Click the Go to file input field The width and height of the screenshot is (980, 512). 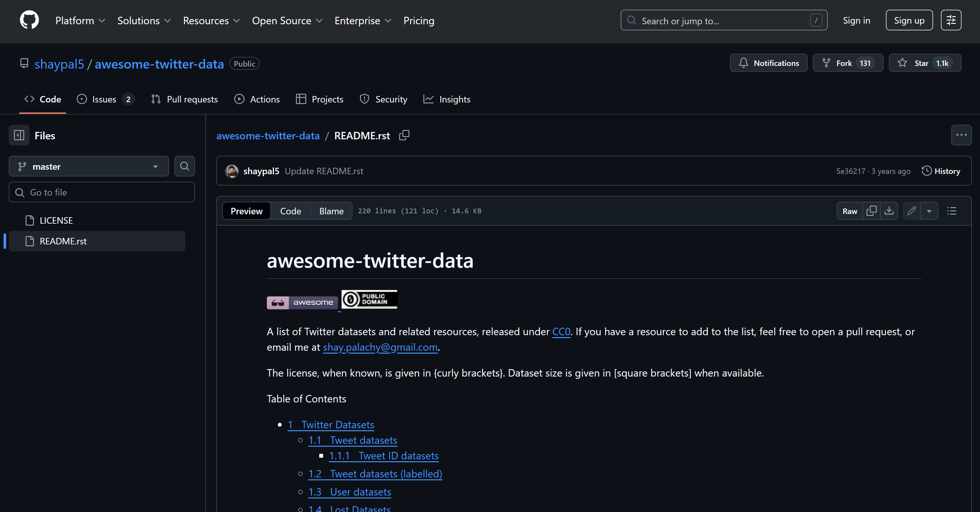(x=101, y=192)
